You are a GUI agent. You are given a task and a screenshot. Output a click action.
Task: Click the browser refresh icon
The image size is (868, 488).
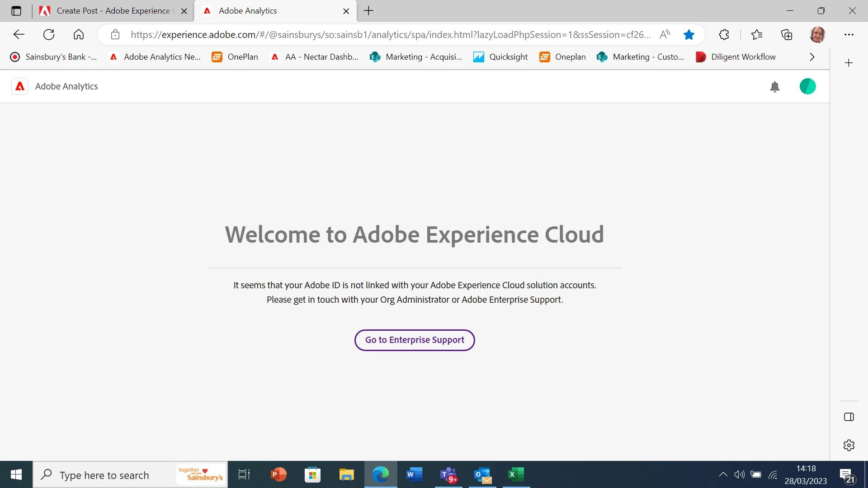(49, 35)
